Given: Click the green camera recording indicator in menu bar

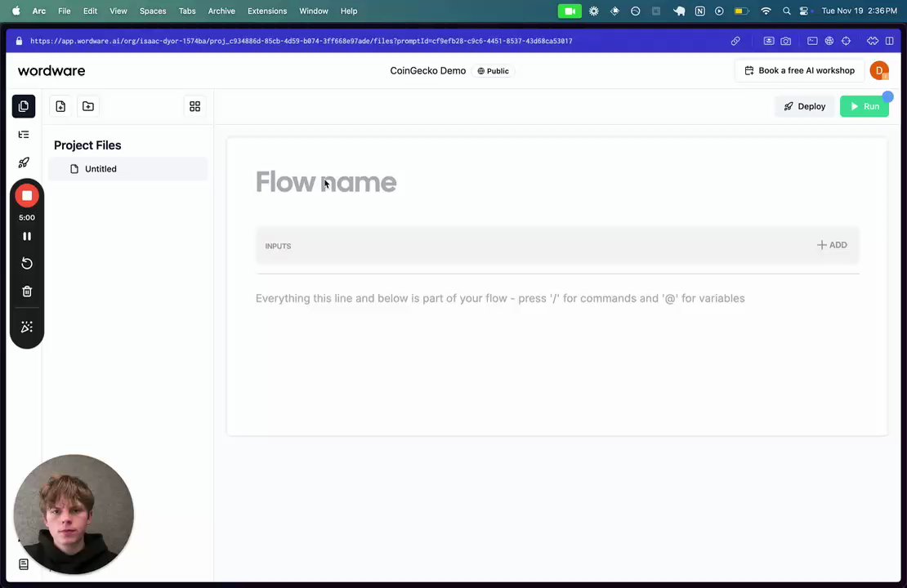Looking at the screenshot, I should click(x=570, y=11).
